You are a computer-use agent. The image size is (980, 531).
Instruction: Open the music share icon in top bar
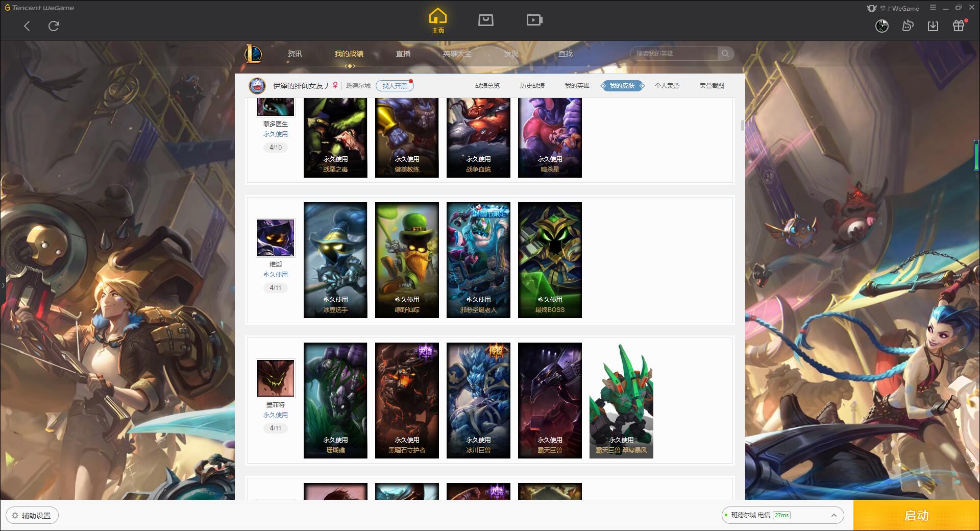908,26
